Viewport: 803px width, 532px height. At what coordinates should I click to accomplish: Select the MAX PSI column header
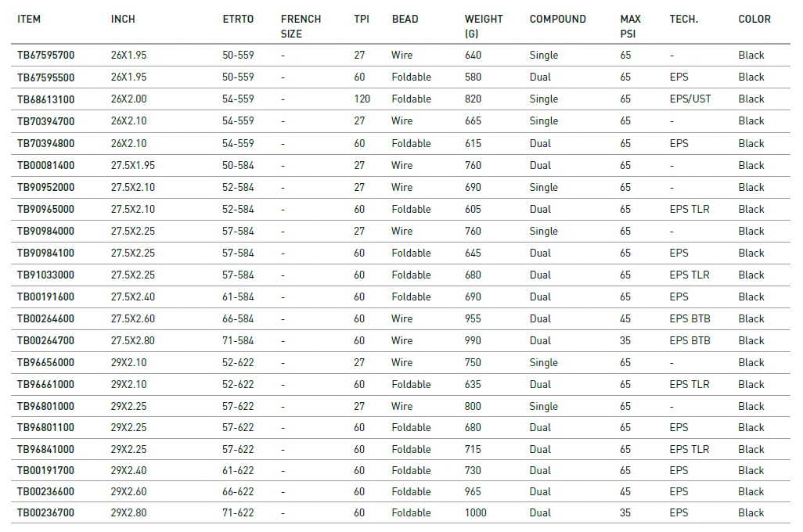coord(630,26)
